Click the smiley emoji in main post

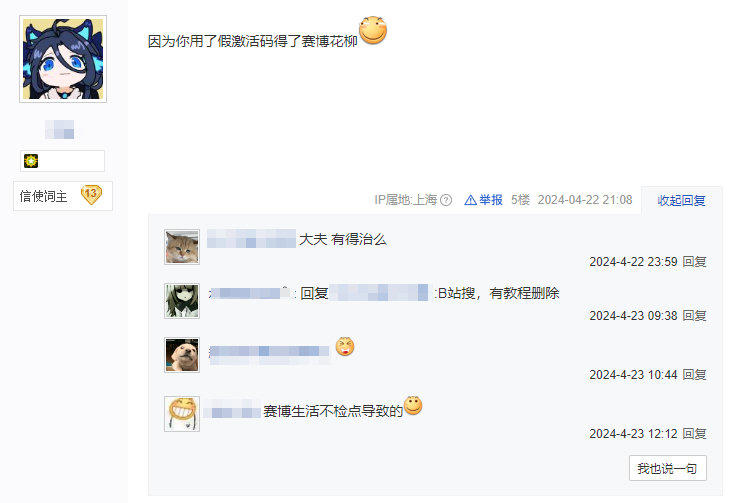(x=373, y=30)
